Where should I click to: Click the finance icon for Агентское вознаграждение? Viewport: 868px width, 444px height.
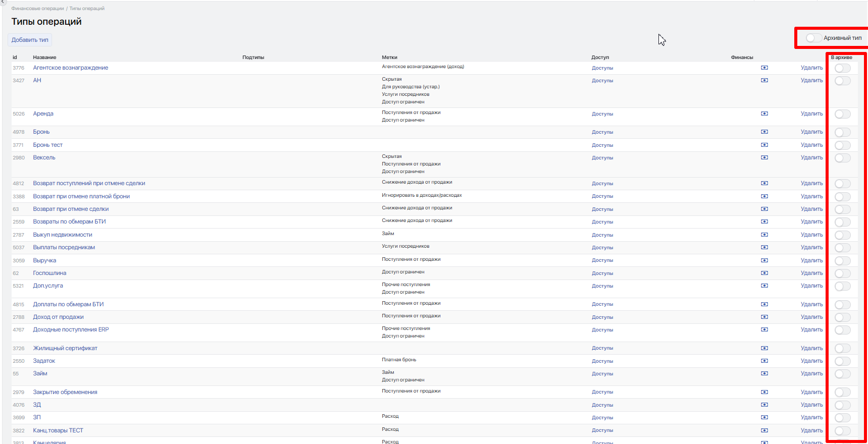(x=764, y=68)
